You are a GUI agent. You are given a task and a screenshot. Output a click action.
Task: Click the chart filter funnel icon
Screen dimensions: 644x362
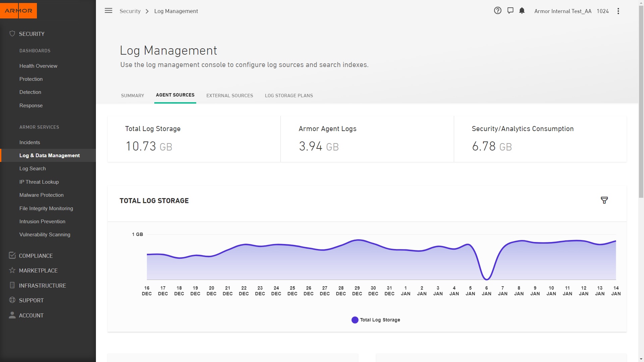[x=604, y=200]
